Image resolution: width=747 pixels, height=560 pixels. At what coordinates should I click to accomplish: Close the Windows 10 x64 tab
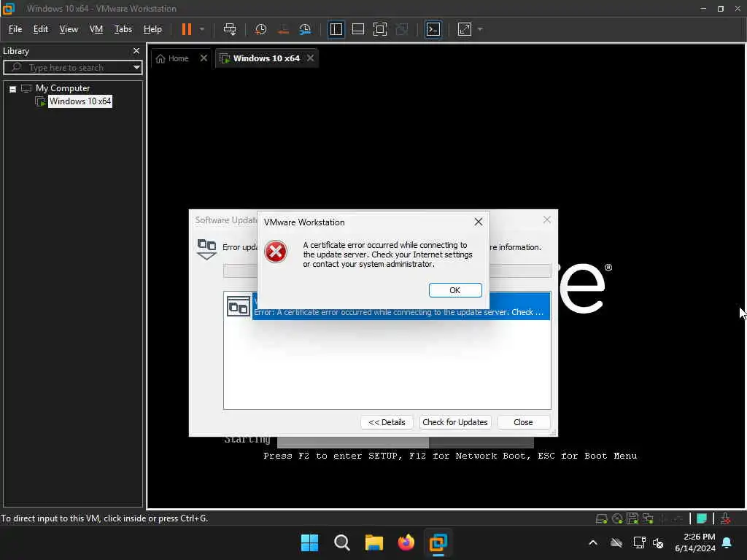point(311,58)
